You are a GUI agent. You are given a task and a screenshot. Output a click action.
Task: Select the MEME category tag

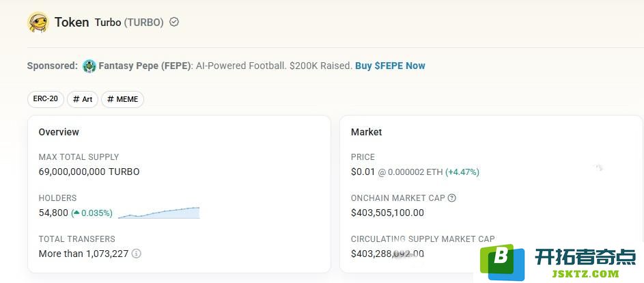point(122,99)
